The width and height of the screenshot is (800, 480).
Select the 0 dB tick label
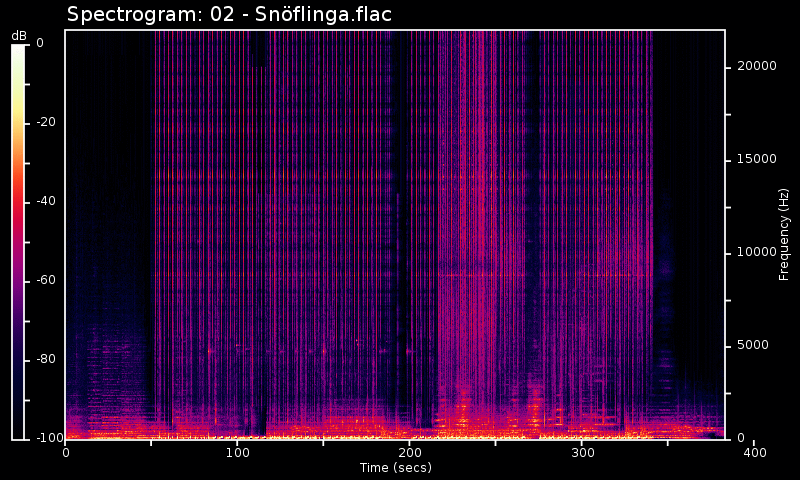pos(39,43)
